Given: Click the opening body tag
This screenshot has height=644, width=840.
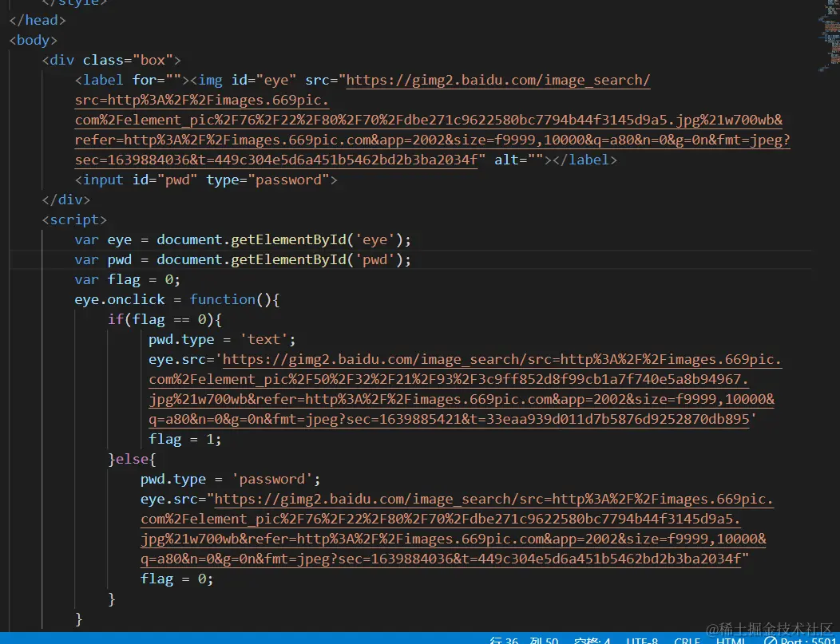Looking at the screenshot, I should [x=34, y=40].
